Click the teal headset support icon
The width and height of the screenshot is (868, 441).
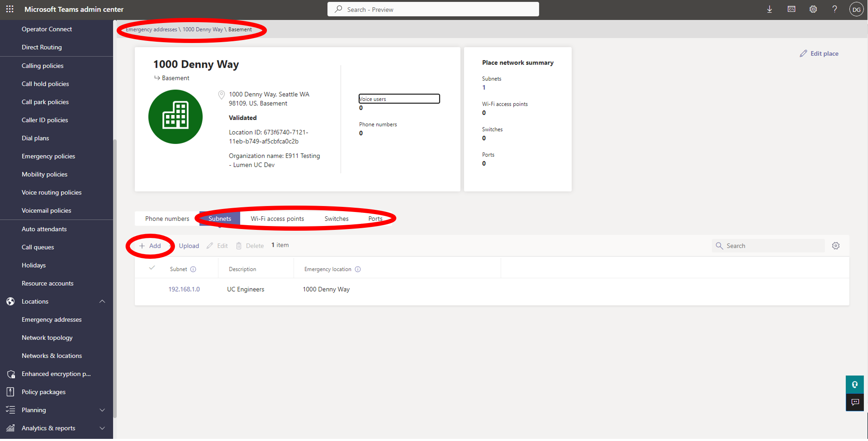pyautogui.click(x=855, y=384)
